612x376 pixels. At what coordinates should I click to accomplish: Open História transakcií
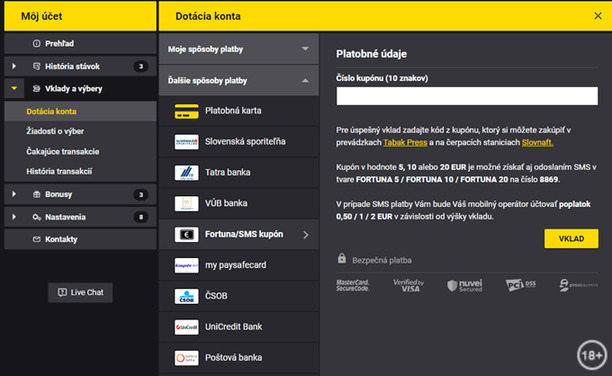point(80,171)
